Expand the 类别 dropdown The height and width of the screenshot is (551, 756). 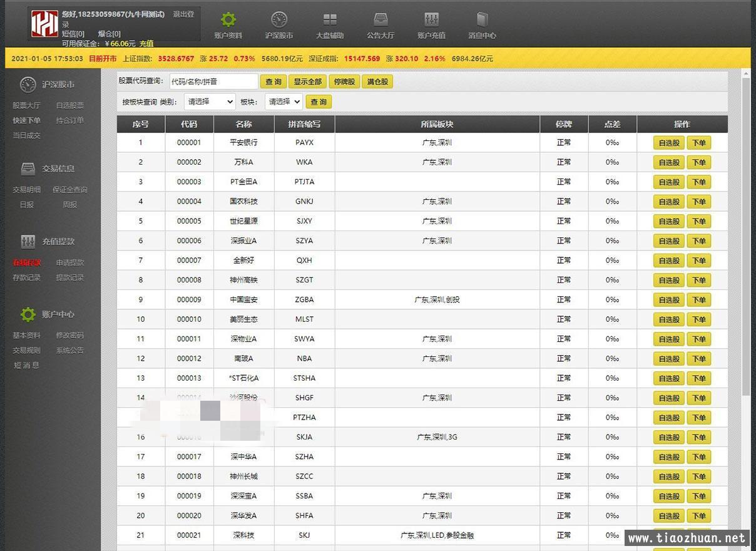(210, 101)
